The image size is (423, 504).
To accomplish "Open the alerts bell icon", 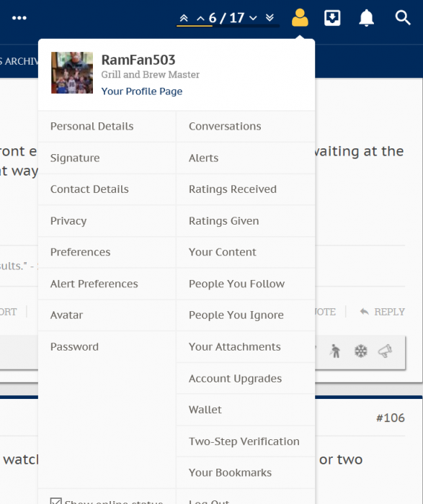I will coord(366,18).
